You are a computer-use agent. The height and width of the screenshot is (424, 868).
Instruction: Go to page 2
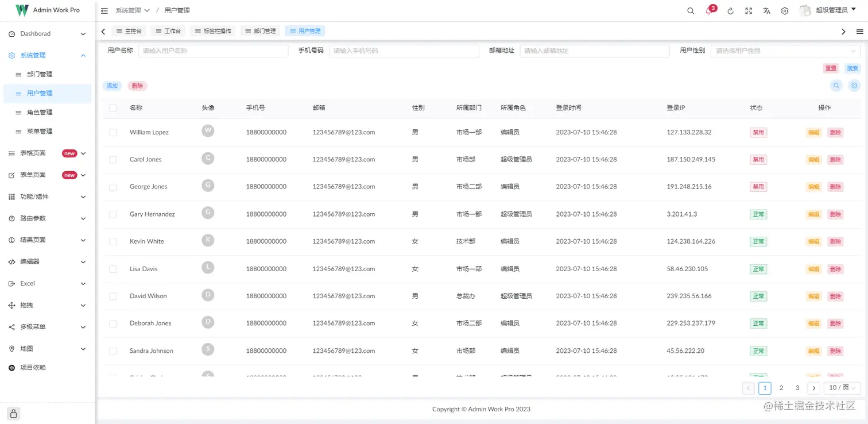click(781, 388)
